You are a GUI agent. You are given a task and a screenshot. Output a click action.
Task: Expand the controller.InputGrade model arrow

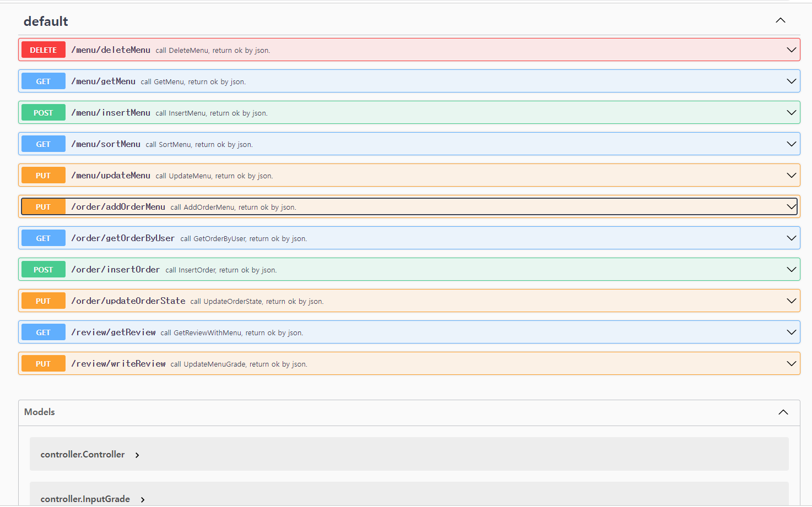pos(143,500)
